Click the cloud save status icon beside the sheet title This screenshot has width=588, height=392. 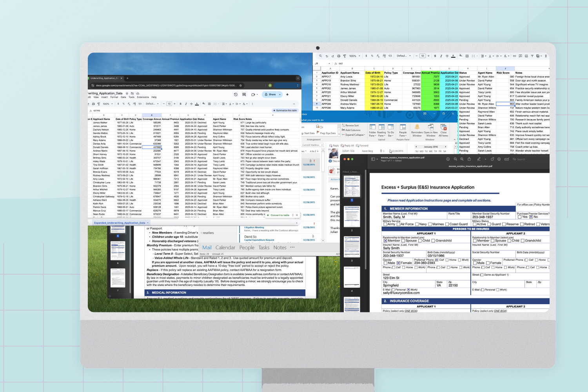[138, 93]
